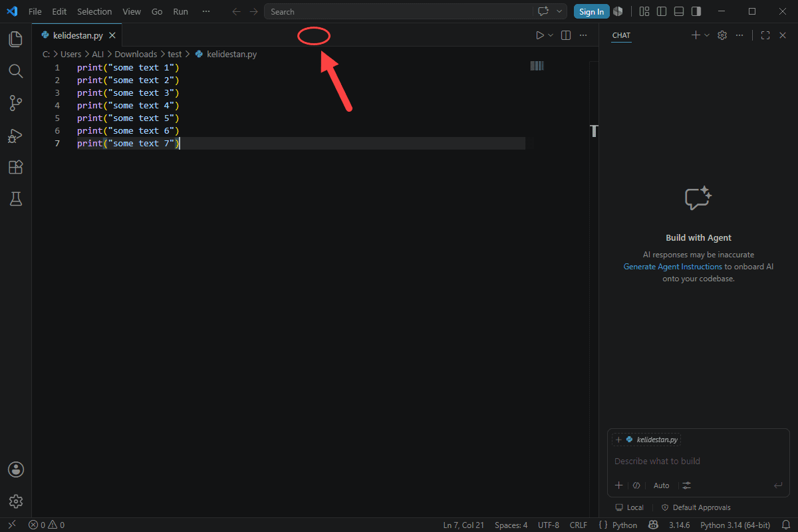Open the Auto model picker in chat
The height and width of the screenshot is (532, 798).
pyautogui.click(x=661, y=485)
